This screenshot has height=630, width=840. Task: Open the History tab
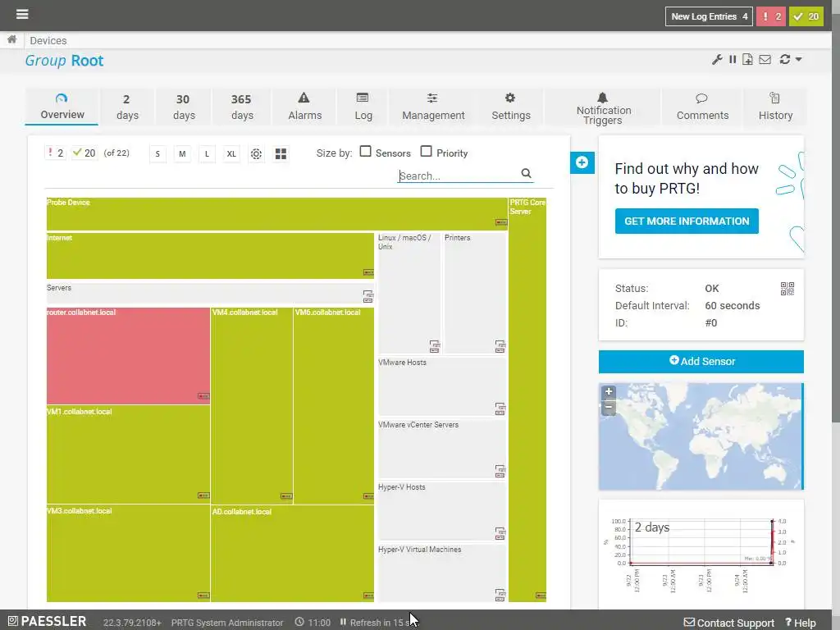(775, 107)
